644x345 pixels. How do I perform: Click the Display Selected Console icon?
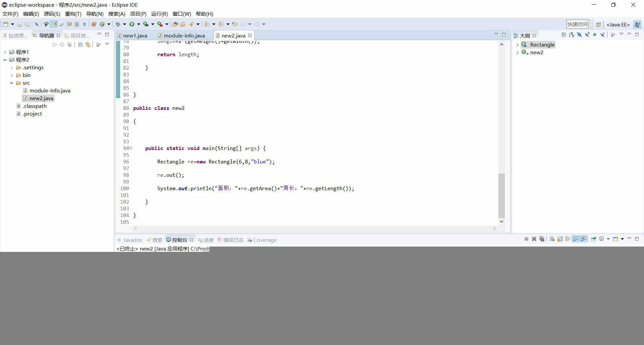(602, 239)
